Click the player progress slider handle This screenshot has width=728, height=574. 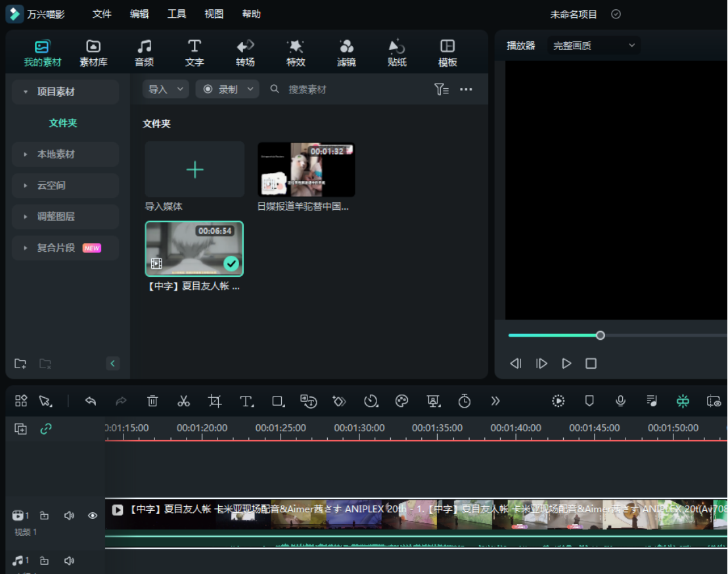pyautogui.click(x=600, y=335)
